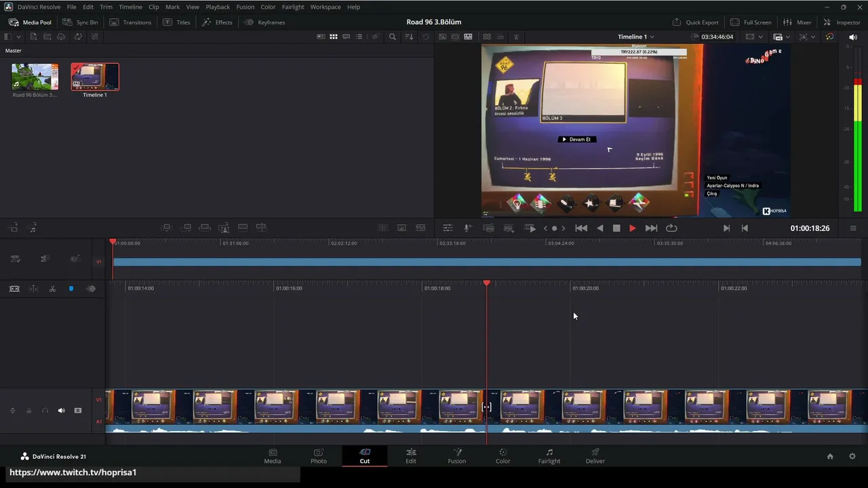Click the sync clips icon
Image resolution: width=868 pixels, height=488 pixels.
77,37
